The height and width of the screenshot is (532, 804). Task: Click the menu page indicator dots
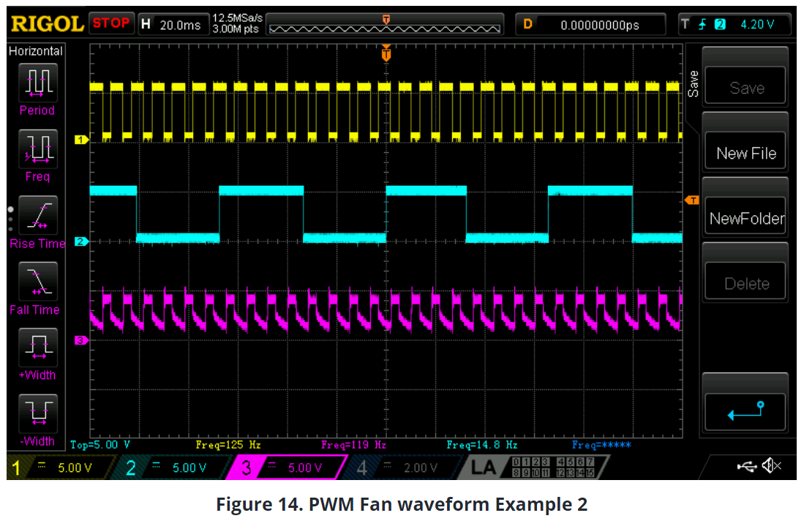(x=10, y=220)
